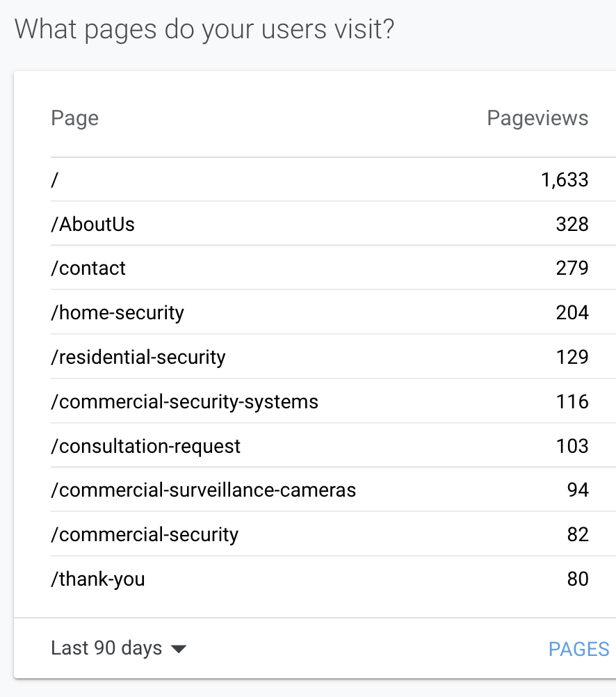Open the /commercial-surveillance-cameras page row

[203, 490]
